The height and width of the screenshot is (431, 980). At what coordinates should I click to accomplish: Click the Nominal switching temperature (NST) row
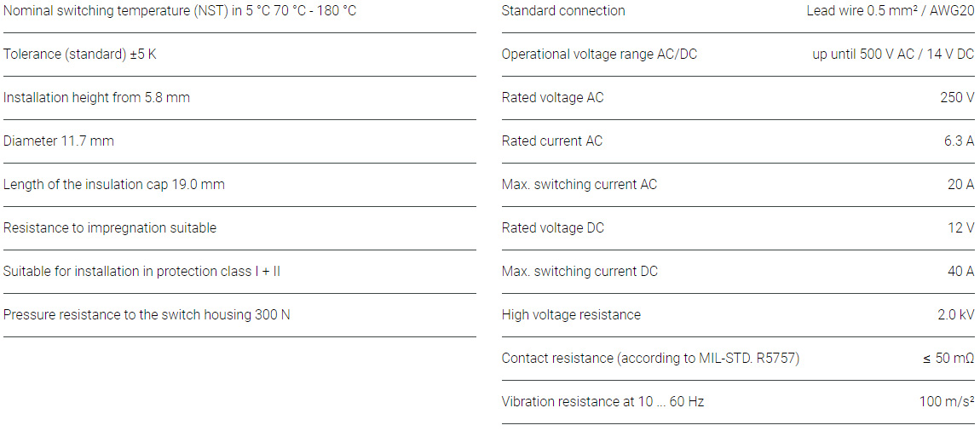point(180,11)
